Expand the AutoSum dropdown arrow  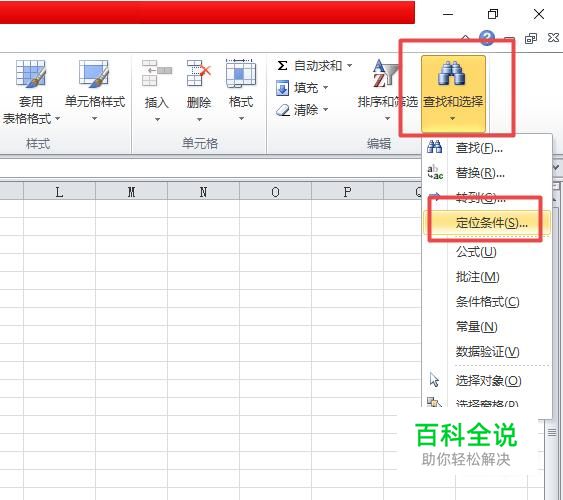click(x=349, y=66)
